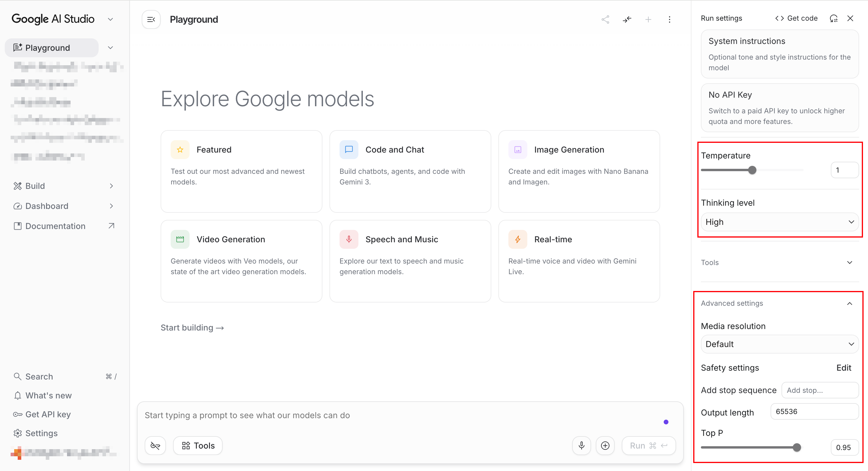This screenshot has width=868, height=471.
Task: Click the share prompt icon
Action: point(605,19)
